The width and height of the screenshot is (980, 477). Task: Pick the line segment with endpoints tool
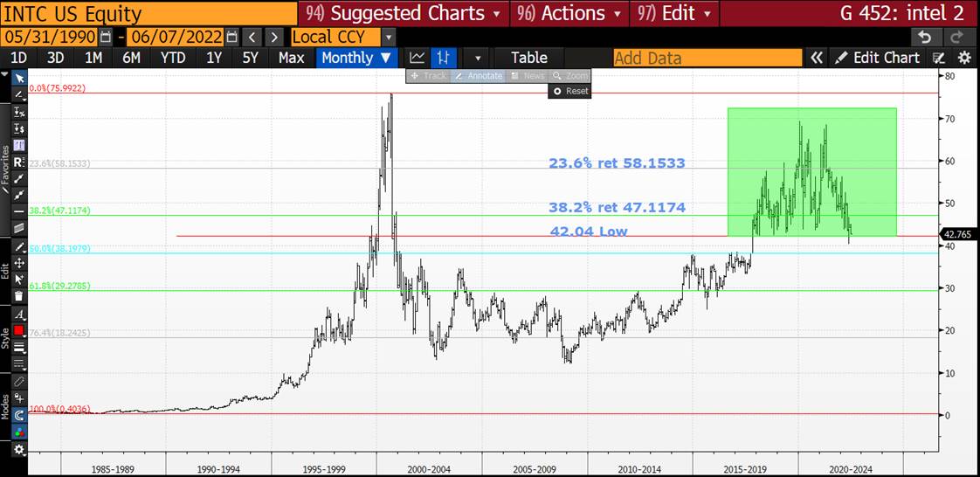click(x=19, y=178)
